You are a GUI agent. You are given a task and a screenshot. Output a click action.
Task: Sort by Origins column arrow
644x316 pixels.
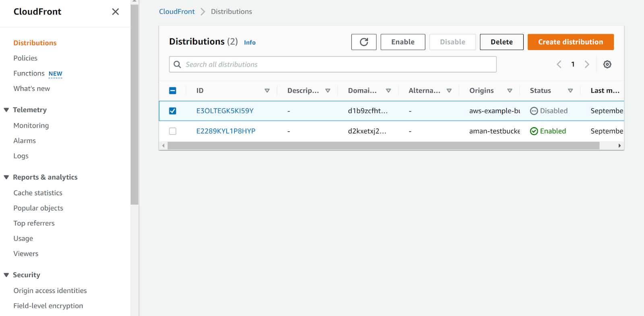pyautogui.click(x=510, y=91)
